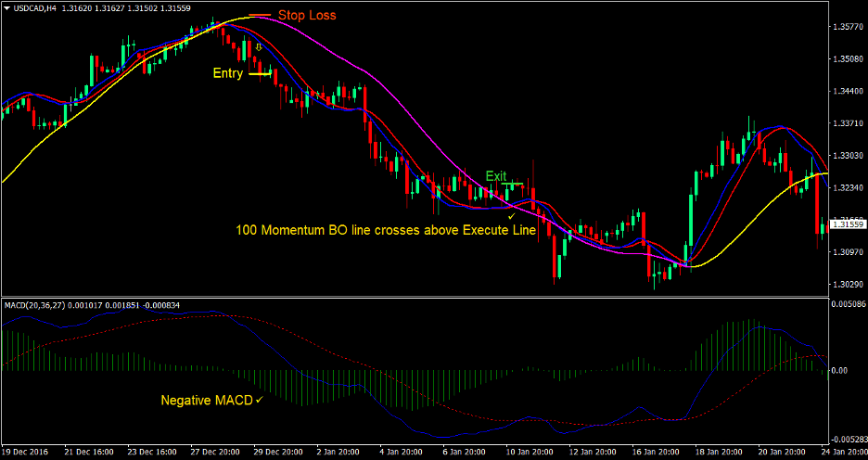Image resolution: width=868 pixels, height=460 pixels.
Task: Click time axis label 12 Jan 20:00
Action: [x=594, y=452]
